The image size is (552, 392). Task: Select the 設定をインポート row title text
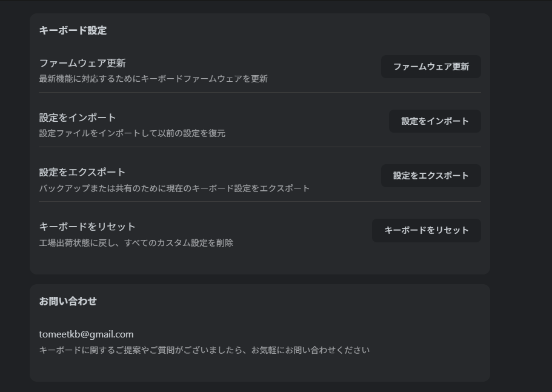pyautogui.click(x=78, y=118)
